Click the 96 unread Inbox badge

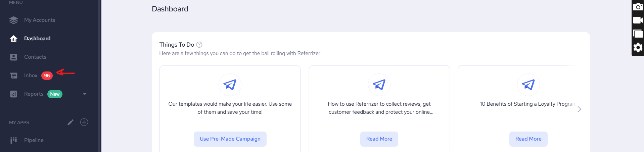(47, 75)
